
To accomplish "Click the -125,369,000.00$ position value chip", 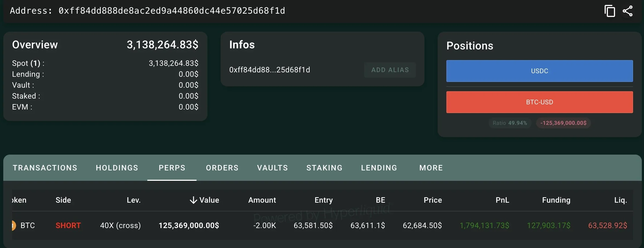I will tap(563, 123).
